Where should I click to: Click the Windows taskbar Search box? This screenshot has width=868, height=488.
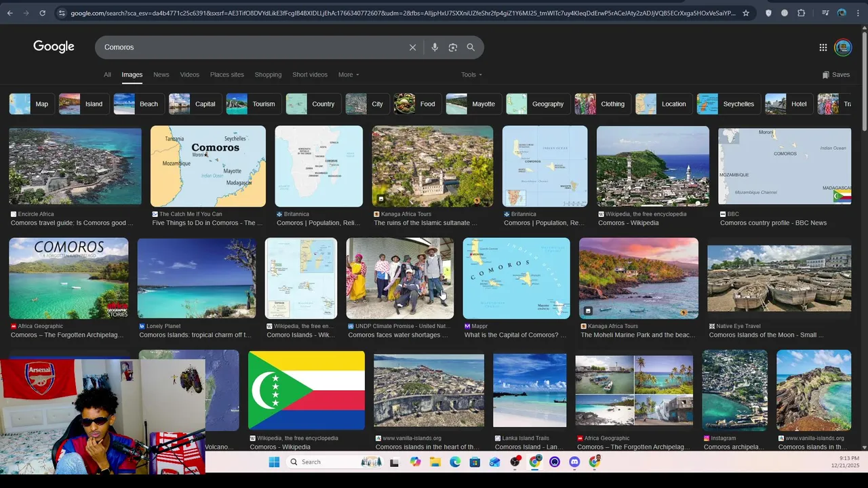[x=335, y=462]
